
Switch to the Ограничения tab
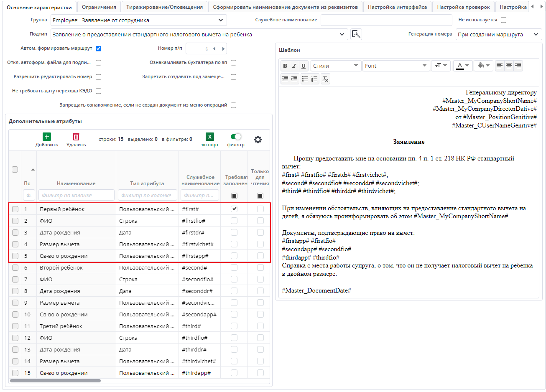pos(99,7)
